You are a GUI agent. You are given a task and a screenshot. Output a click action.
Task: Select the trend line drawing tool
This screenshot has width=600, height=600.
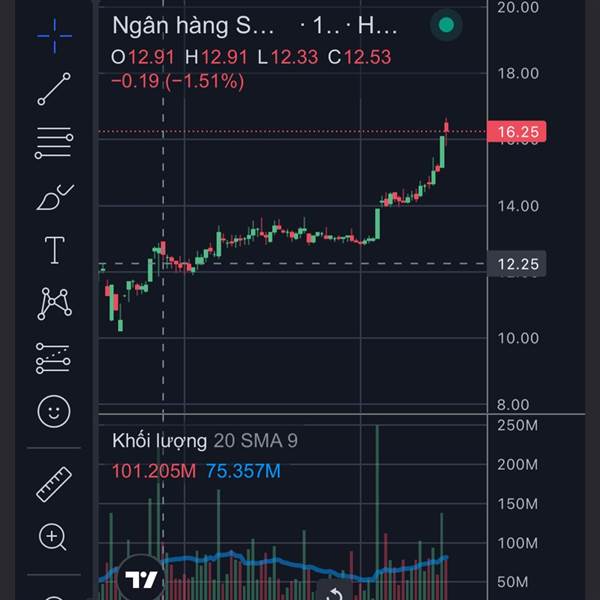pos(54,89)
